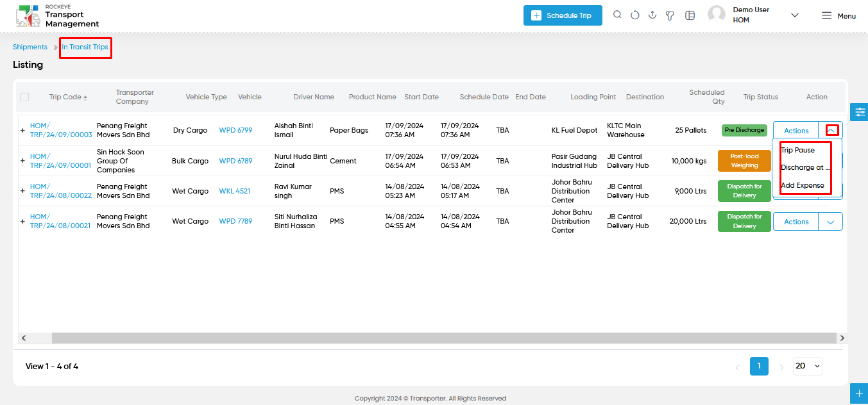Click the KL Fuel Depot loading point cell
The image size is (868, 405).
pos(575,130)
